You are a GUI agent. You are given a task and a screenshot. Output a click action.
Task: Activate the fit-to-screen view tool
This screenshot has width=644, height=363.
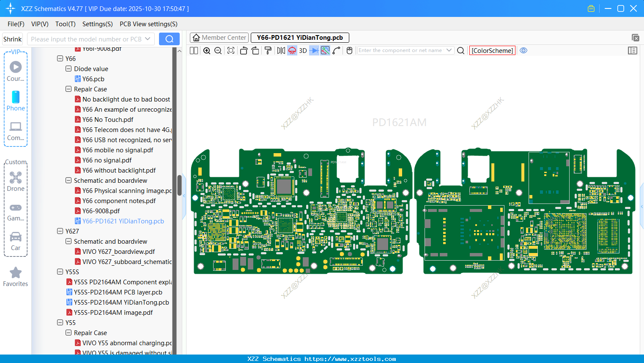click(x=231, y=50)
